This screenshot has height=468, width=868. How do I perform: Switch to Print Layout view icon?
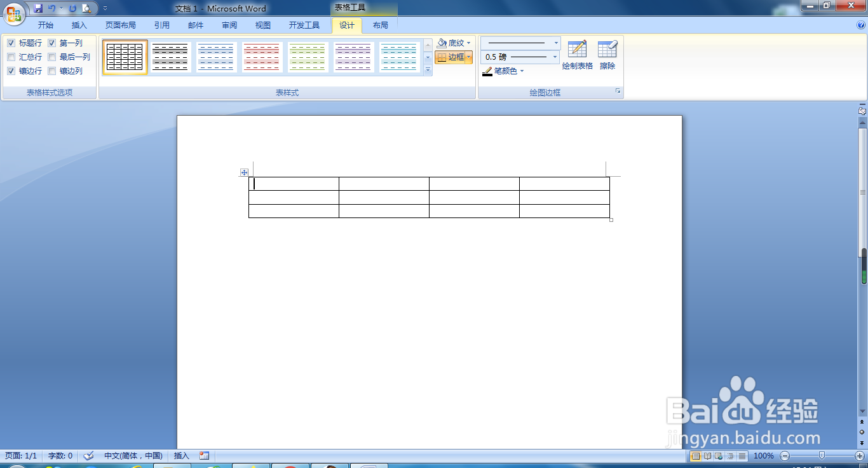tap(696, 456)
